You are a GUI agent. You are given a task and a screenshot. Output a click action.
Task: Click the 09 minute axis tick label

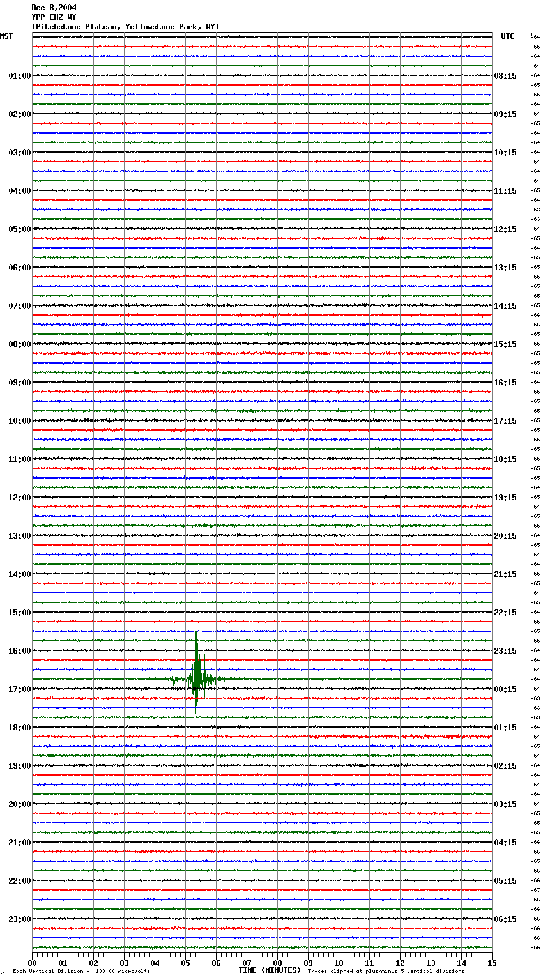click(x=308, y=963)
